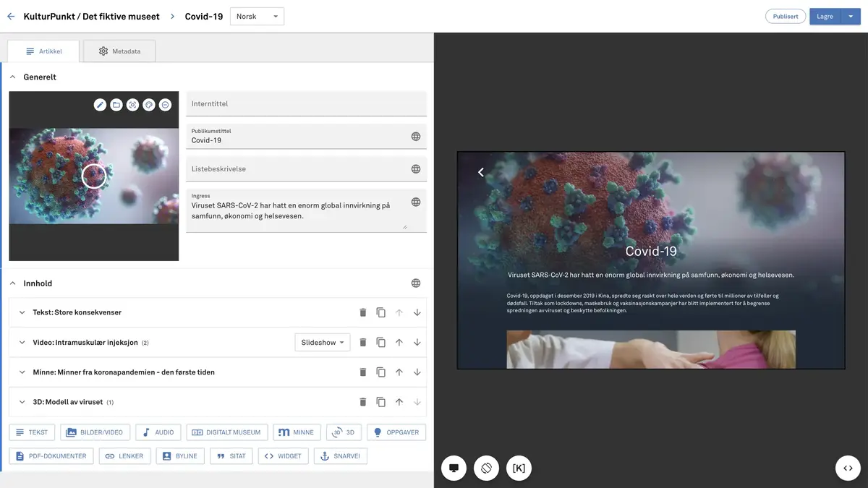868x488 pixels.
Task: Click the Lagre save button
Action: [825, 17]
